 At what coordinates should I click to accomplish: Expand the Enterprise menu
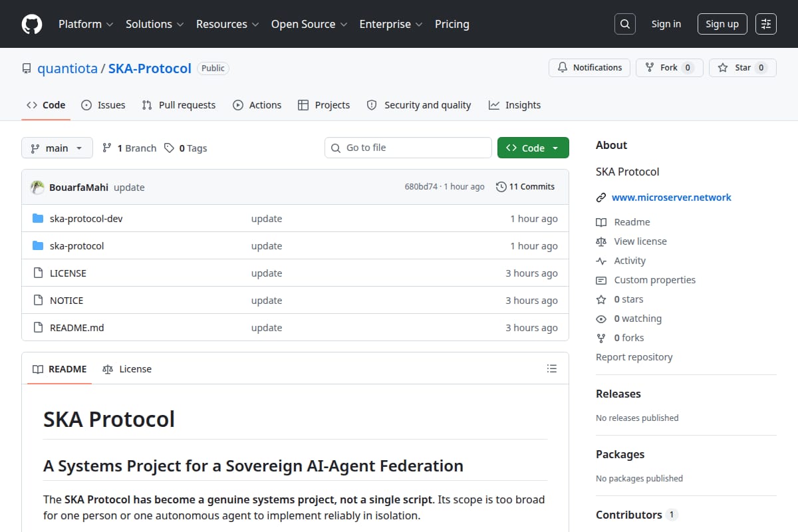click(391, 24)
